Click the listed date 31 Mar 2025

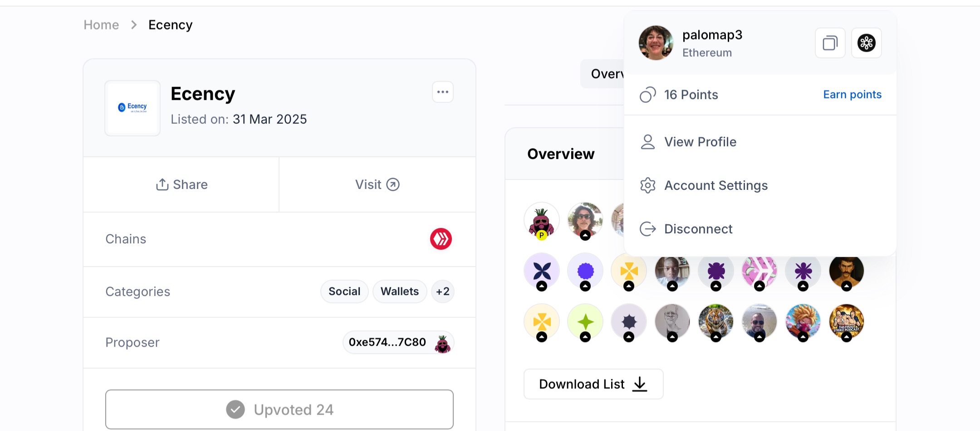[x=270, y=119]
